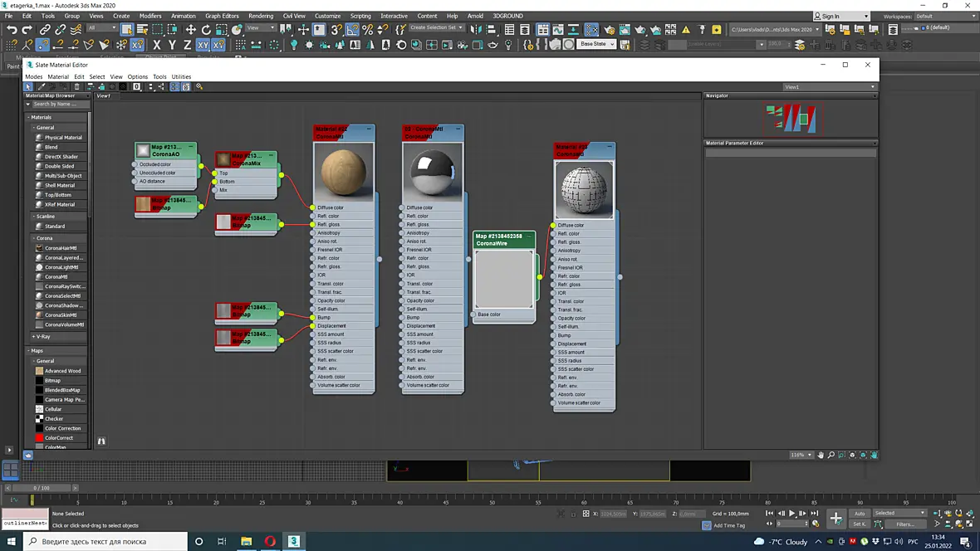Open the project path dropdown
Viewport: 980px width, 551px height.
point(774,29)
